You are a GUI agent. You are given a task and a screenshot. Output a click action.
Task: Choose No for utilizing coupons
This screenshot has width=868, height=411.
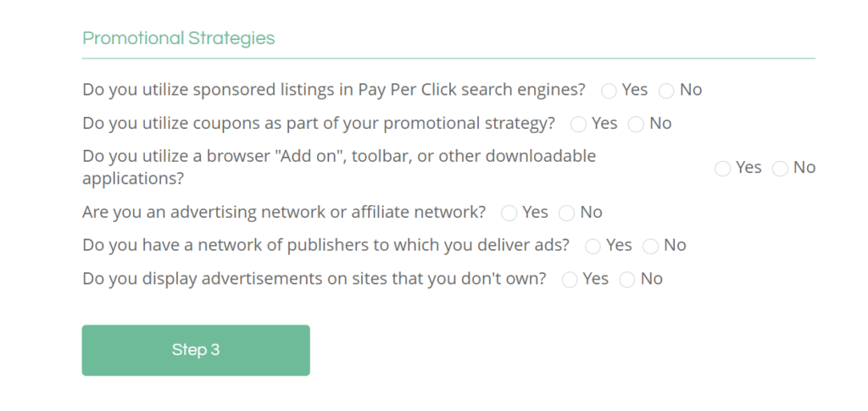(x=636, y=124)
